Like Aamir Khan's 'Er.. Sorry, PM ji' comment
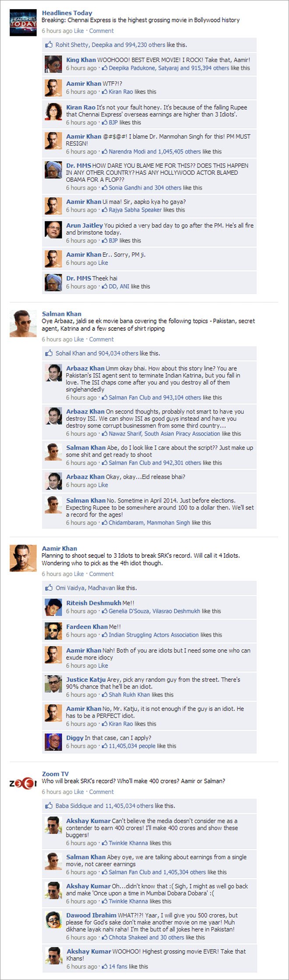289x980 pixels. pos(103,263)
